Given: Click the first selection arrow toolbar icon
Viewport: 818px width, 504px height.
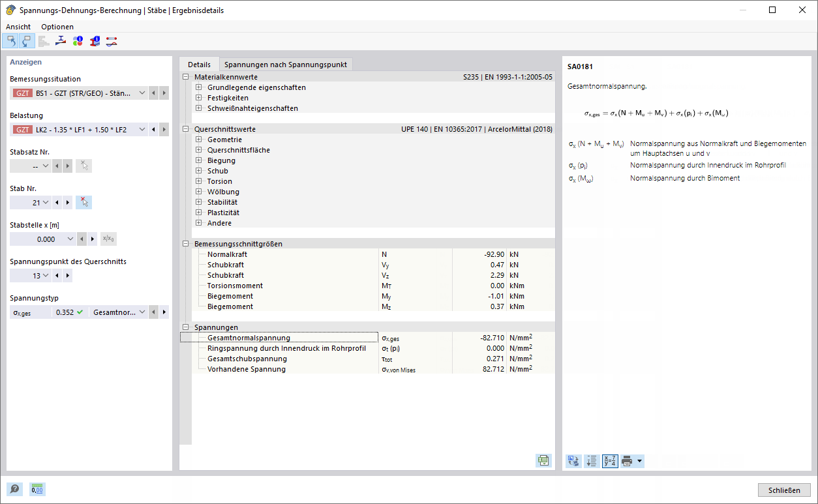Looking at the screenshot, I should point(11,41).
